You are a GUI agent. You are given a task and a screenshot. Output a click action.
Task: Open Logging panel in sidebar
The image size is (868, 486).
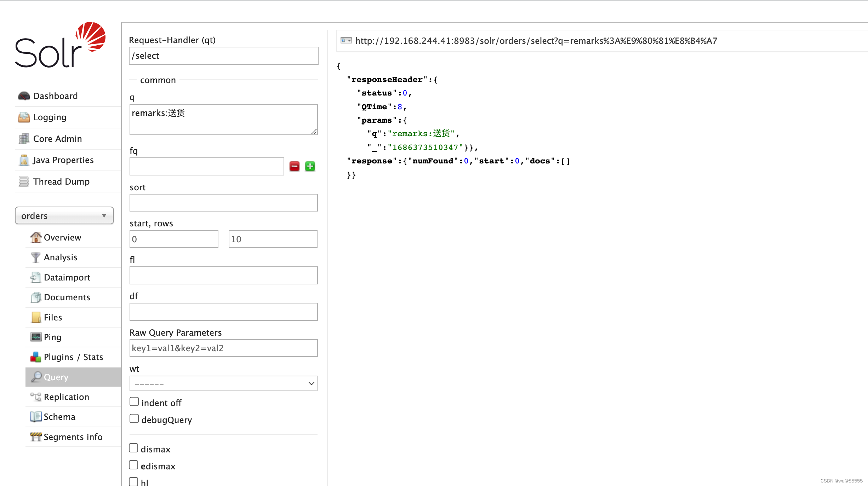(50, 117)
